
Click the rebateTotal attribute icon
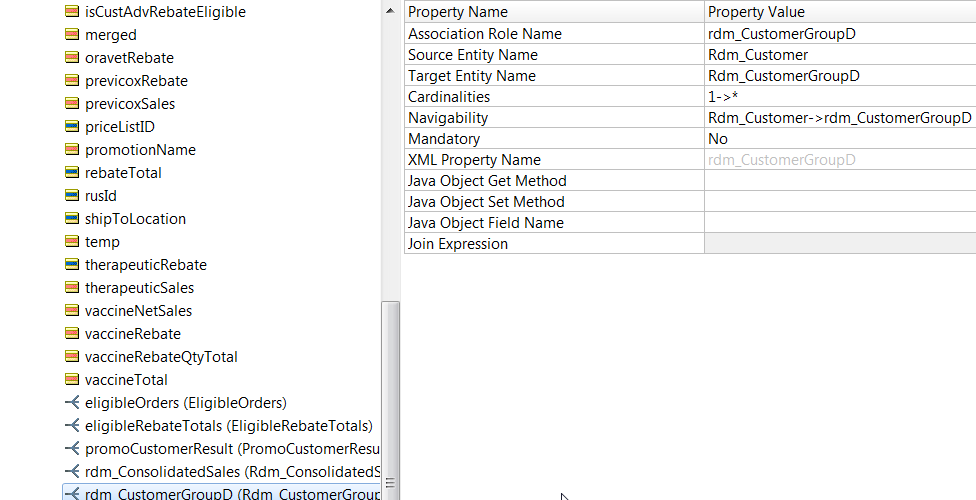(x=72, y=172)
